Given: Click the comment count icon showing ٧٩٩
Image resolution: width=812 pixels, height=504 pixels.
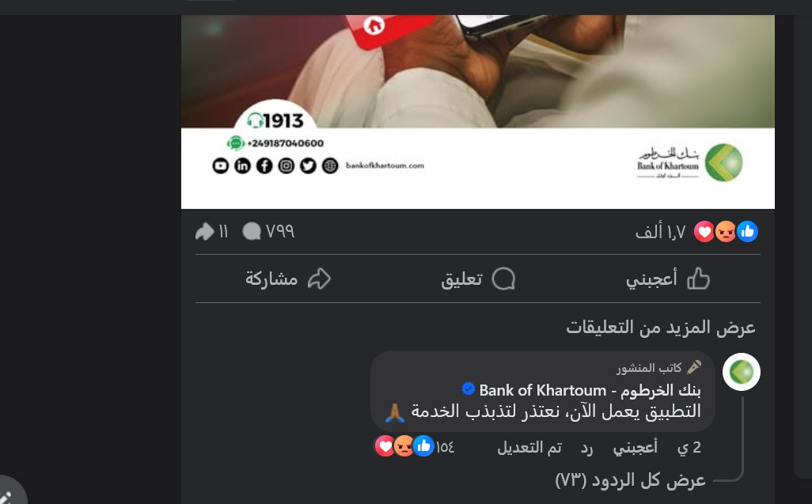Looking at the screenshot, I should (x=268, y=231).
